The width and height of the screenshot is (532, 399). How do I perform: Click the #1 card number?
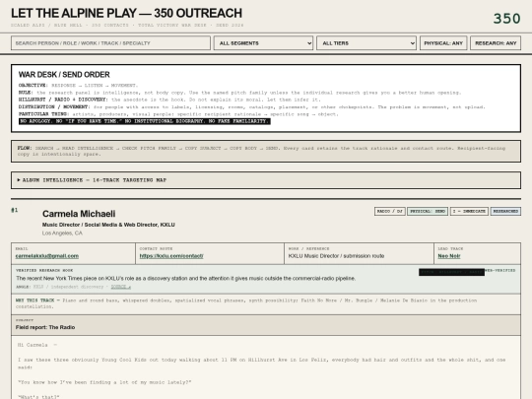tap(14, 210)
